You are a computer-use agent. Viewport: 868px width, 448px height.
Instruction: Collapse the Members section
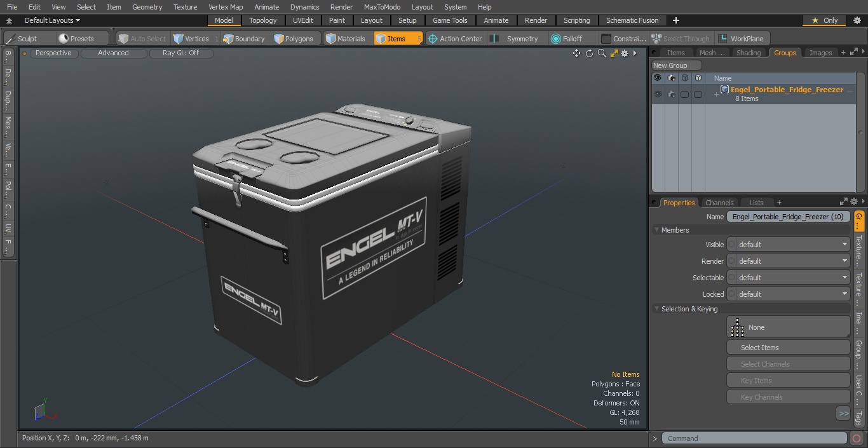click(656, 230)
